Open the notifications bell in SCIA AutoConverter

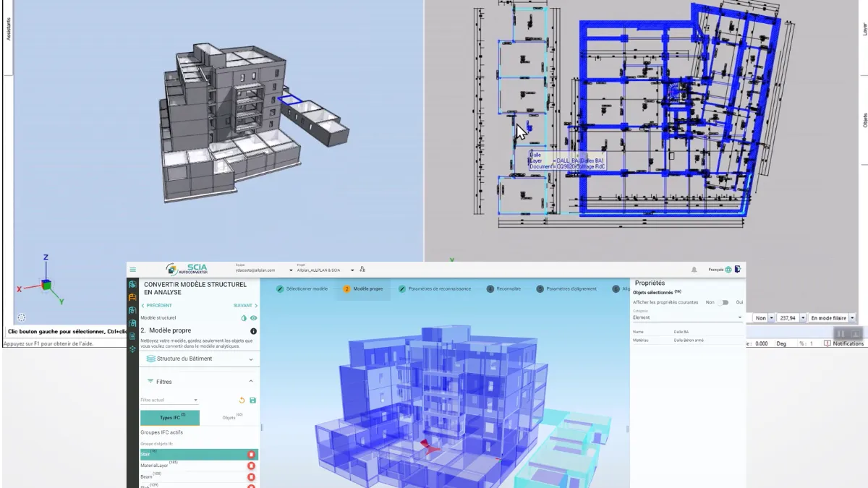(x=694, y=270)
